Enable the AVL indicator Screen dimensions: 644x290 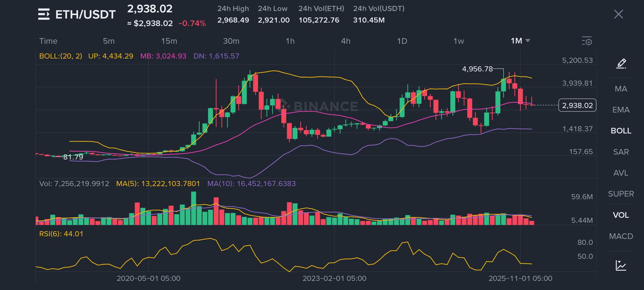(x=621, y=173)
